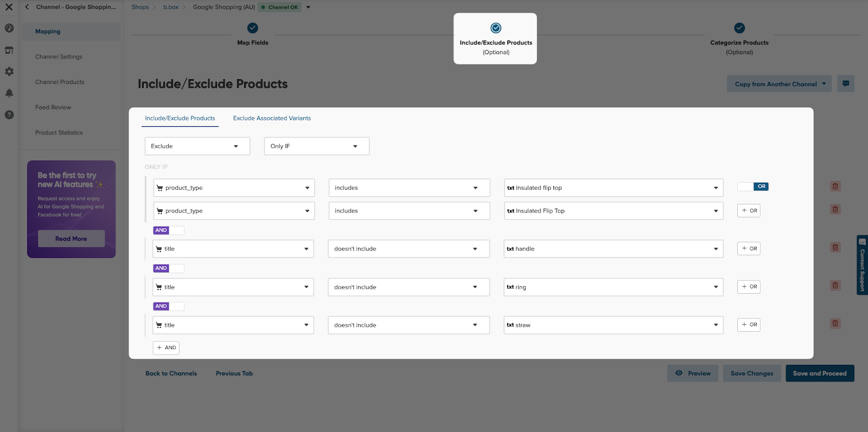This screenshot has height=432, width=868.
Task: Delete the 'straw' rule using its trash icon
Action: [x=835, y=324]
